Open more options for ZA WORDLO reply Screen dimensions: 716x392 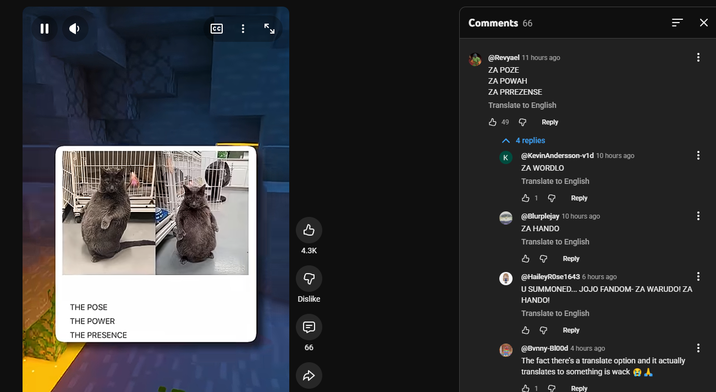pyautogui.click(x=698, y=155)
